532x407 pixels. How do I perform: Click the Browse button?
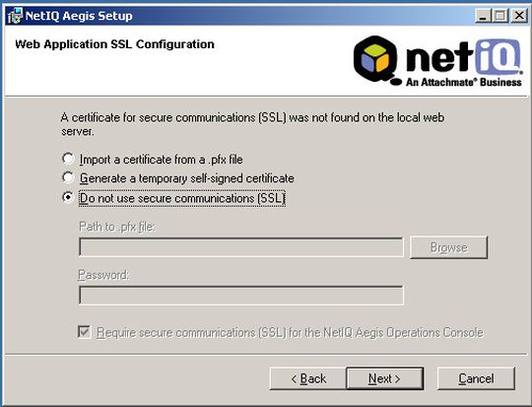[x=448, y=247]
